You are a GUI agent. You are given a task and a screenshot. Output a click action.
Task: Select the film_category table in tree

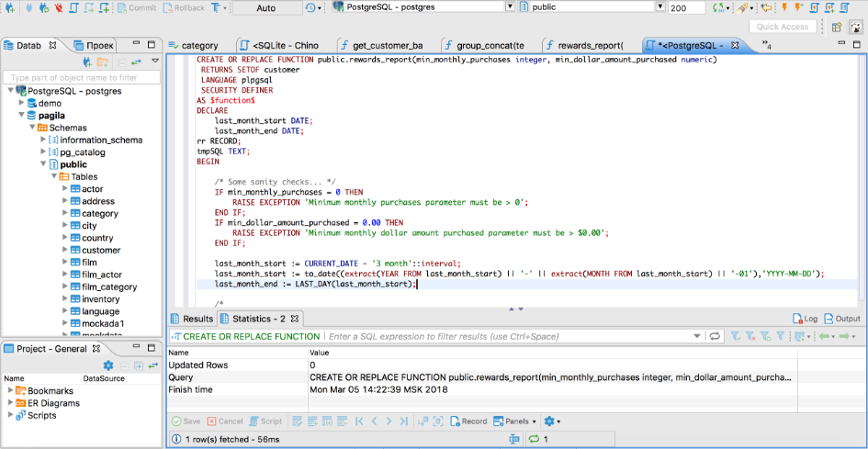tap(108, 286)
